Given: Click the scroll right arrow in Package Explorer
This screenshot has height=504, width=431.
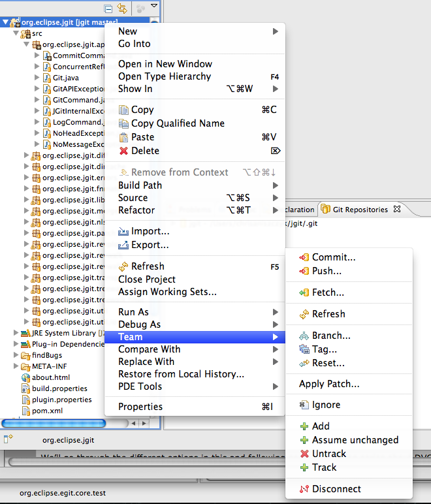Looking at the screenshot, I should [144, 423].
